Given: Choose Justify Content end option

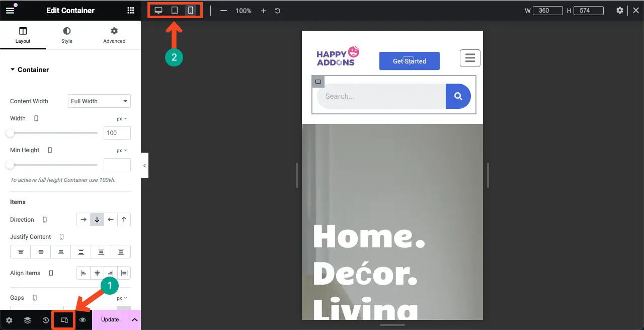Looking at the screenshot, I should tap(61, 252).
